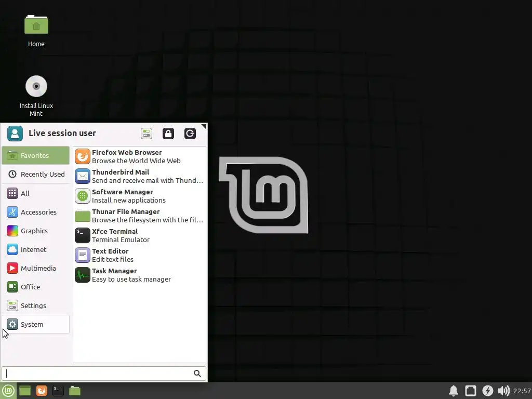The width and height of the screenshot is (532, 399).
Task: Select the Favorites category
Action: pos(36,155)
